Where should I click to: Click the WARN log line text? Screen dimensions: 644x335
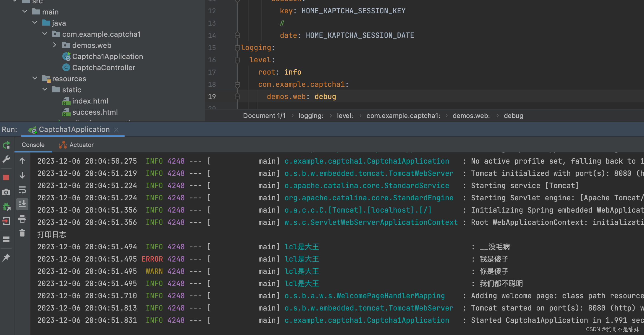[154, 271]
